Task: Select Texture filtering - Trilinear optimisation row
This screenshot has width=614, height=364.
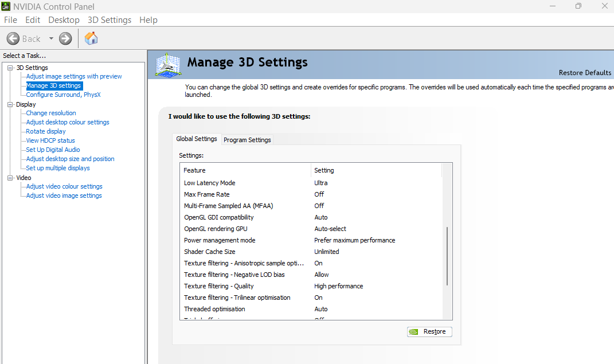Action: [x=311, y=298]
